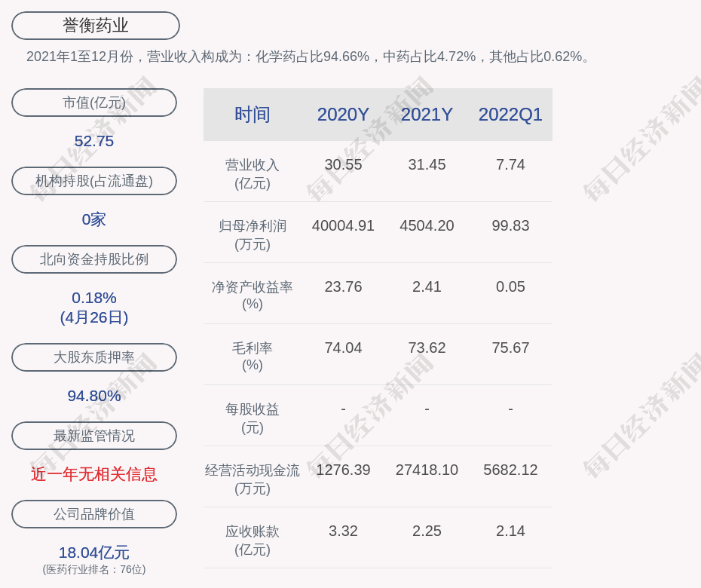This screenshot has height=588, width=701.
Task: Click the 18.04亿元 brand value
Action: tap(94, 553)
